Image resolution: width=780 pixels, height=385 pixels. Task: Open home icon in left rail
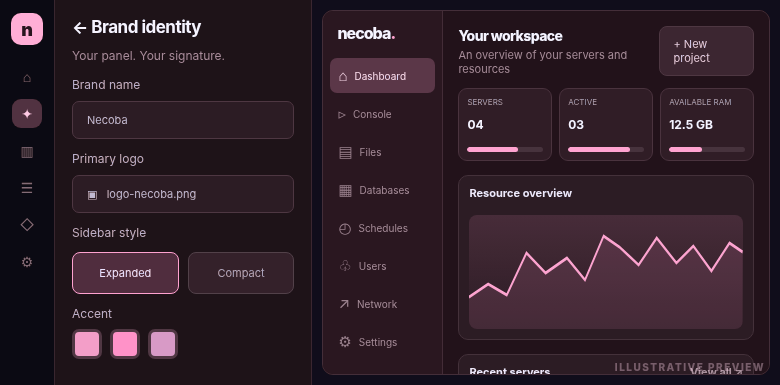[x=27, y=78]
